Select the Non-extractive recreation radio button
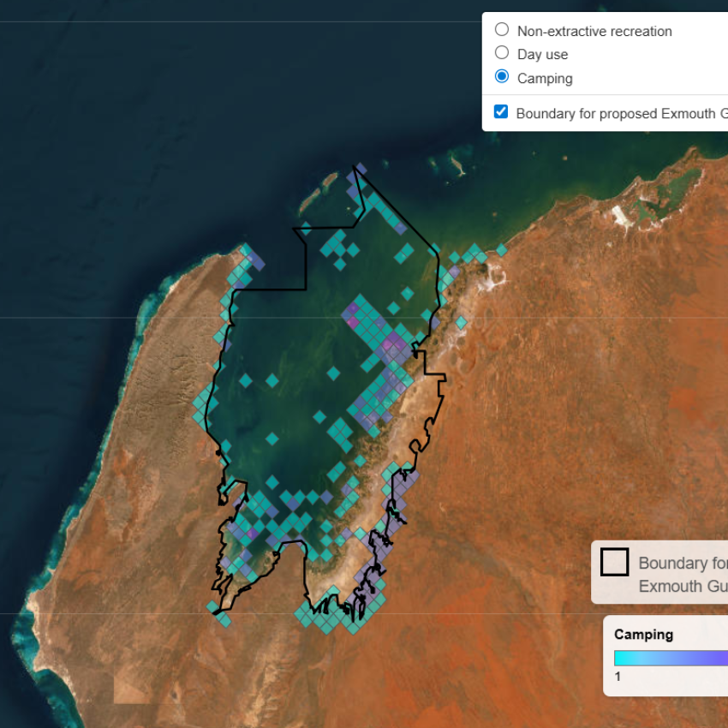The image size is (728, 728). tap(501, 30)
